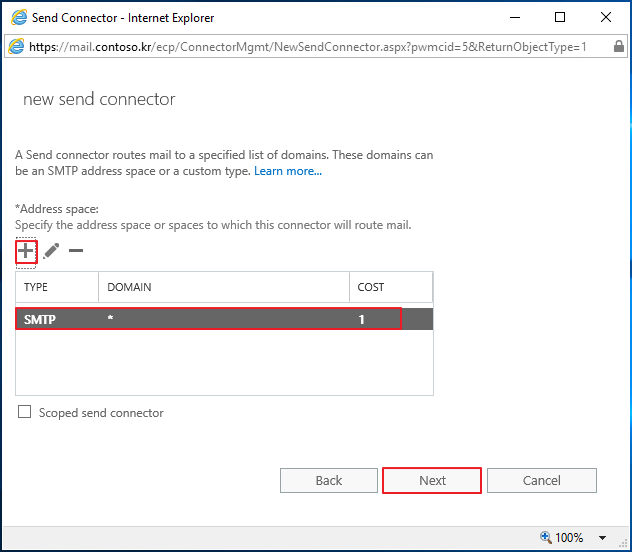Click the 100% zoom level text
This screenshot has width=632, height=552.
tap(569, 537)
